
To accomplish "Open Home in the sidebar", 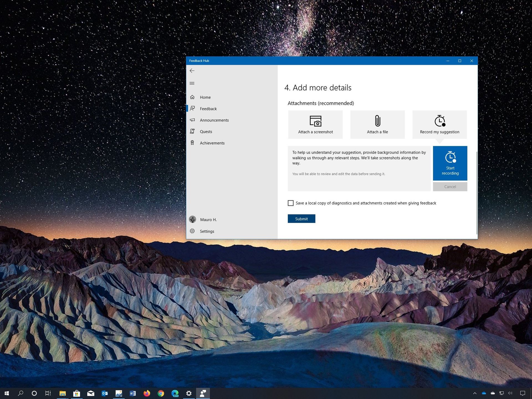I will (x=205, y=97).
